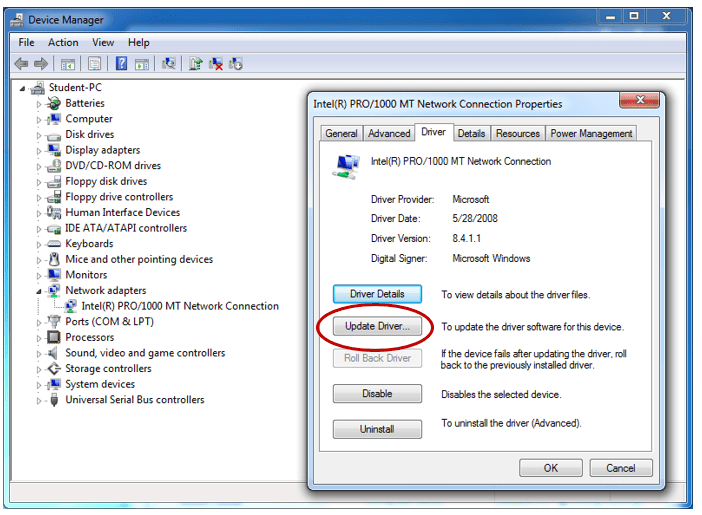Click the Batteries category icon
The height and width of the screenshot is (515, 702).
point(54,103)
